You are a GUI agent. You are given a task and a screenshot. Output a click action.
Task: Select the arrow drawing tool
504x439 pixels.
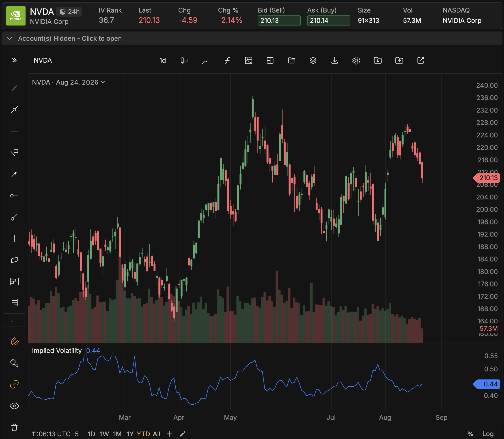tap(14, 174)
